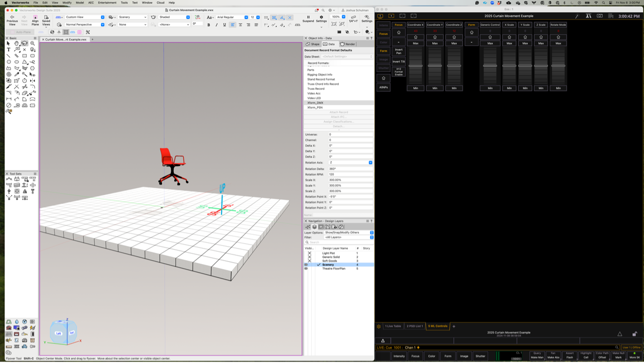Select the Zoom tool in Basic palette
Screen dimensions: 644x363
33,43
